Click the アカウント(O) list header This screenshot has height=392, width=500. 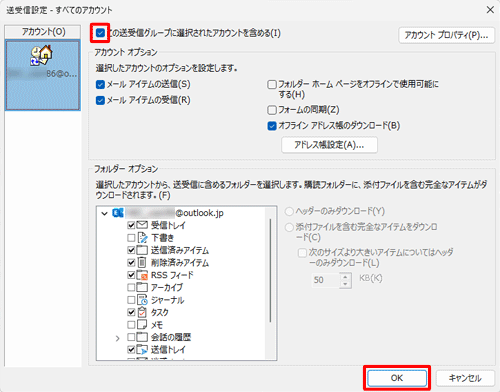click(43, 32)
